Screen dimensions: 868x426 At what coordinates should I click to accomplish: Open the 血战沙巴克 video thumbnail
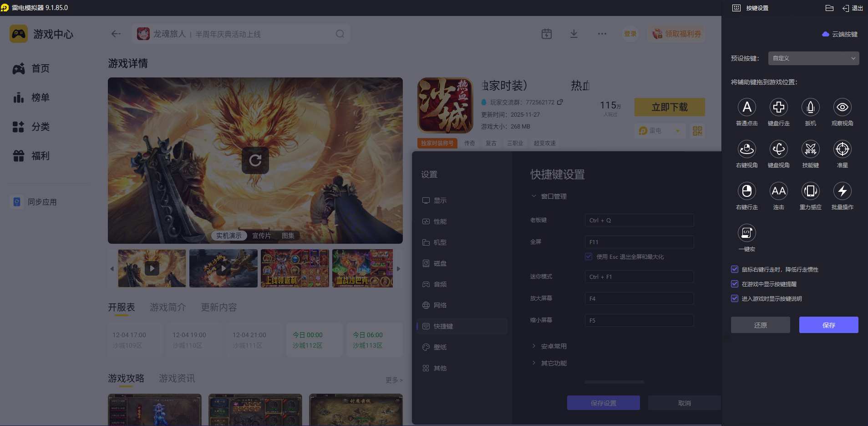click(362, 268)
